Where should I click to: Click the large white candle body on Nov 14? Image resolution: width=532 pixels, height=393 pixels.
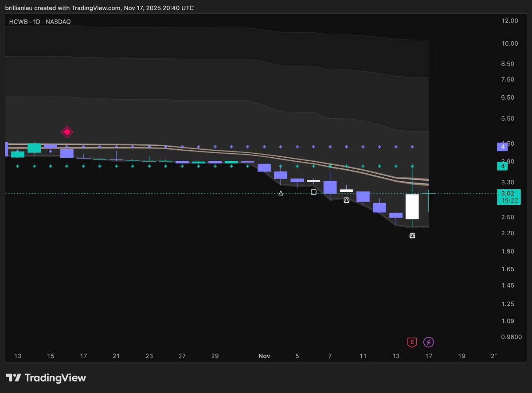412,206
